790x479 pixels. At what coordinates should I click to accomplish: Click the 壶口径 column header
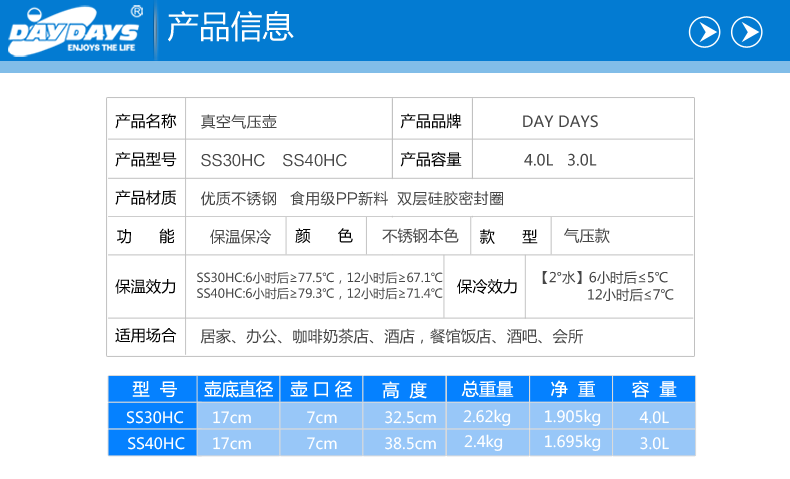coord(321,389)
